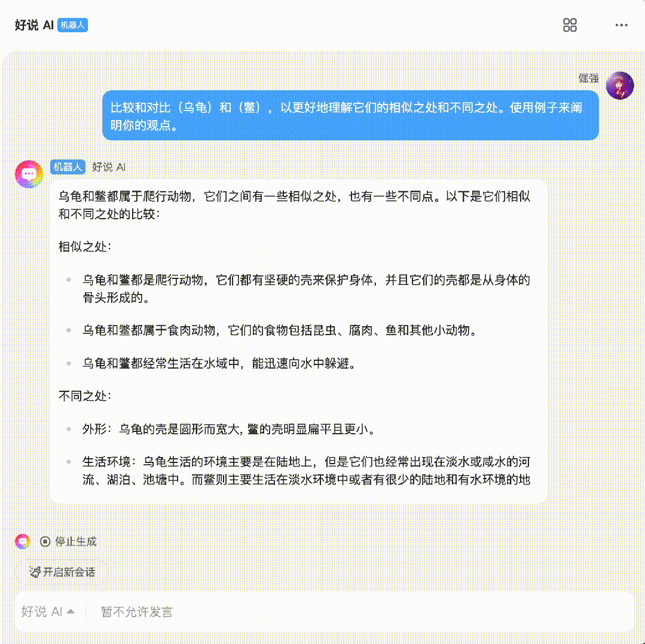
Task: Open the four-square grid icon in header
Action: [570, 25]
